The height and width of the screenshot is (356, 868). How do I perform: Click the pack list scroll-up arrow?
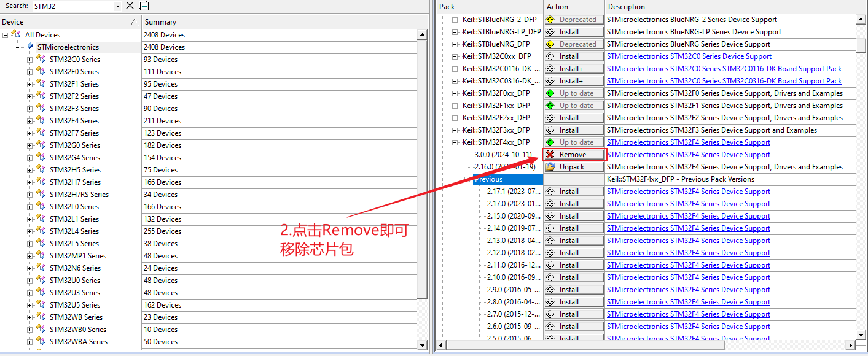(860, 20)
